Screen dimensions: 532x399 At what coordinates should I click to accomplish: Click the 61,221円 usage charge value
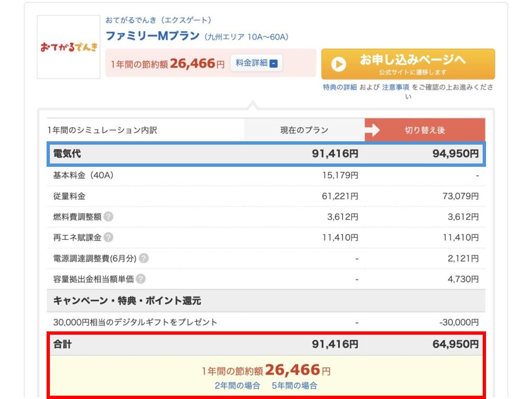340,196
